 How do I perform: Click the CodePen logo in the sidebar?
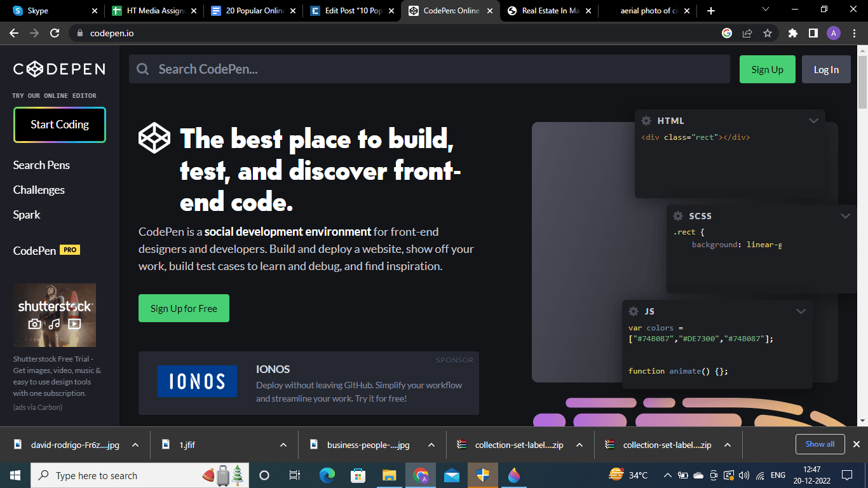[59, 69]
